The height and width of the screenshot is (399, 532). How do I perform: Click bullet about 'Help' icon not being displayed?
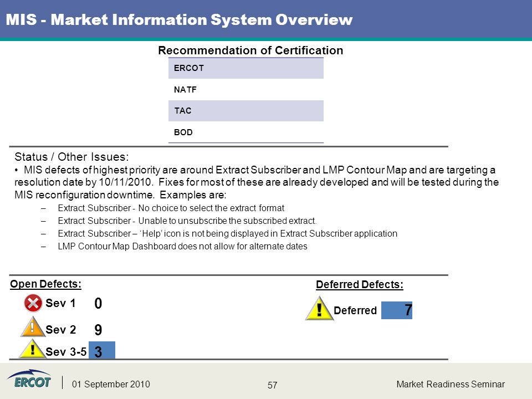228,233
